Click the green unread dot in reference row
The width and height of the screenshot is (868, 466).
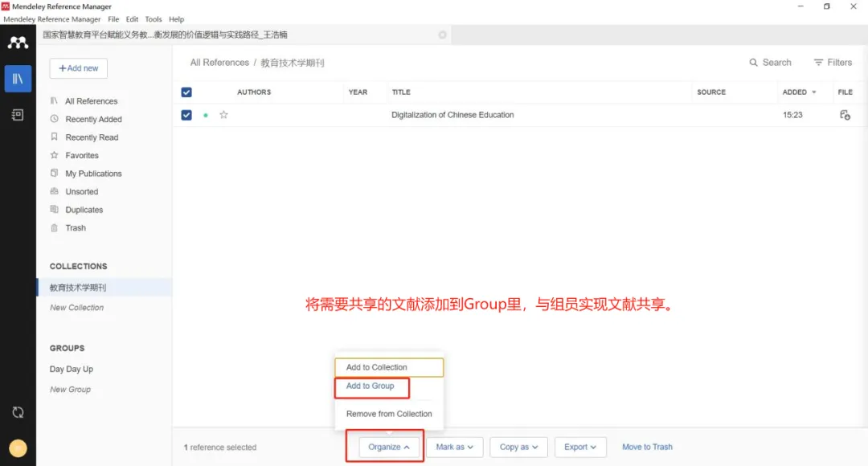(206, 115)
